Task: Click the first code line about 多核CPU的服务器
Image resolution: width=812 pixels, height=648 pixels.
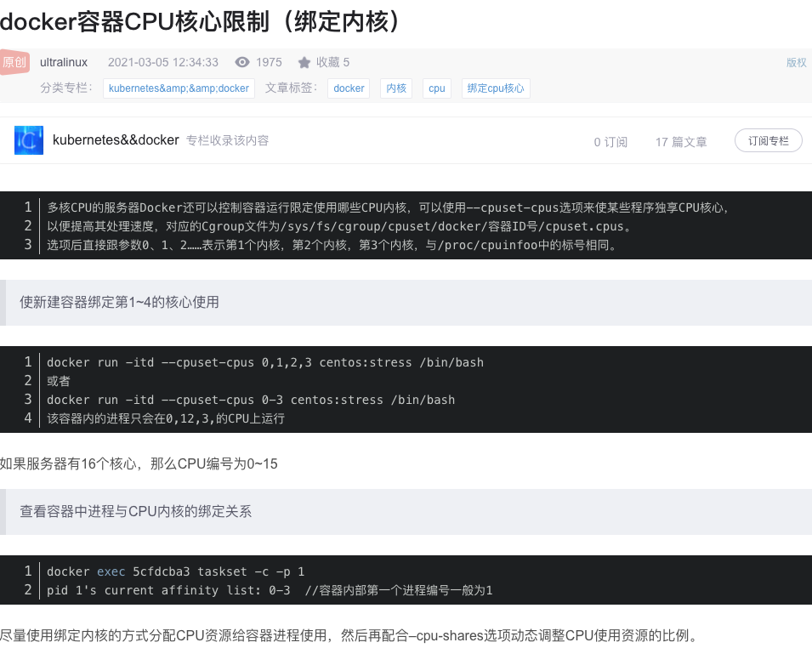Action: pyautogui.click(x=389, y=207)
